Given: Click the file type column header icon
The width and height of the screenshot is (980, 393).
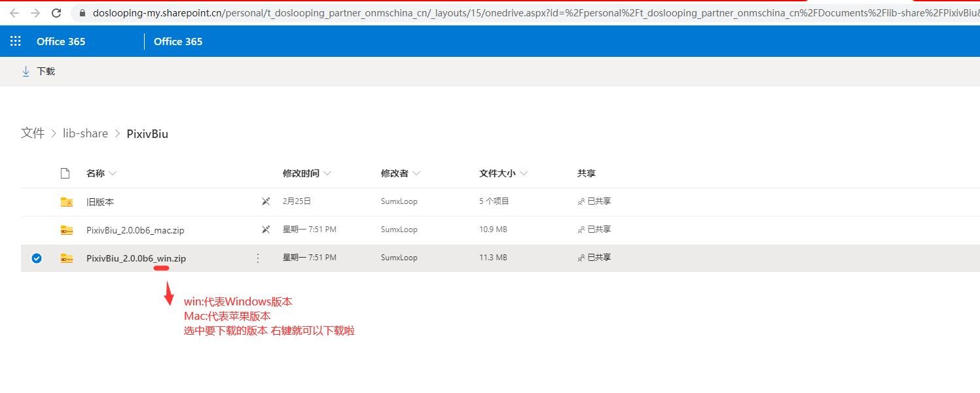Looking at the screenshot, I should (65, 173).
